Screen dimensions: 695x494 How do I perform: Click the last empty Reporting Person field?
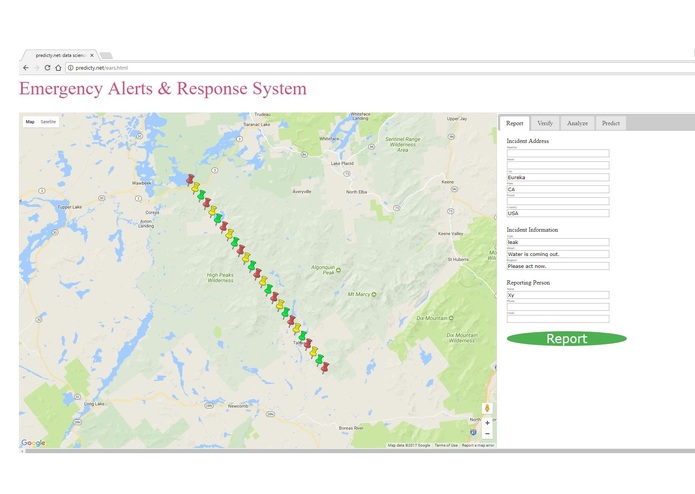coord(558,319)
